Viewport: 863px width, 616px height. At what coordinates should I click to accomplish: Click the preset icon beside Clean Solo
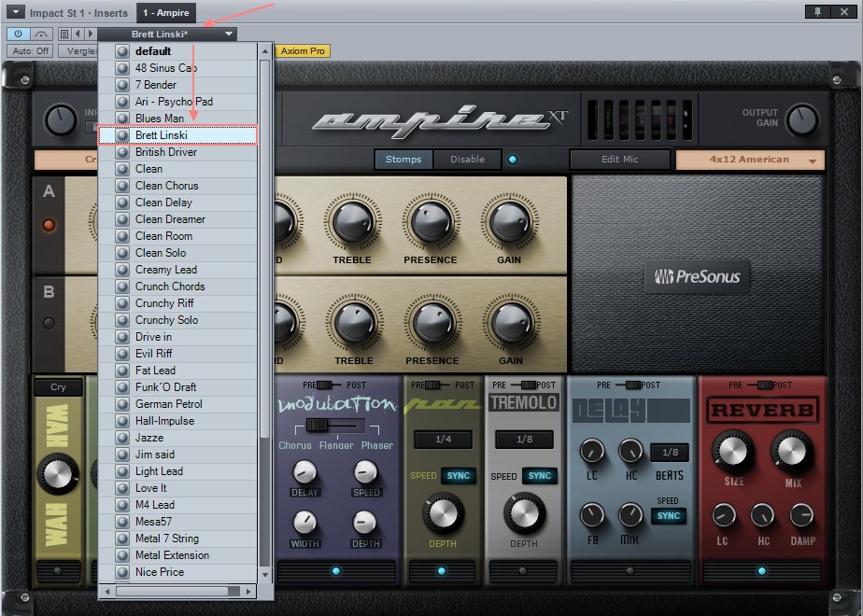click(122, 253)
